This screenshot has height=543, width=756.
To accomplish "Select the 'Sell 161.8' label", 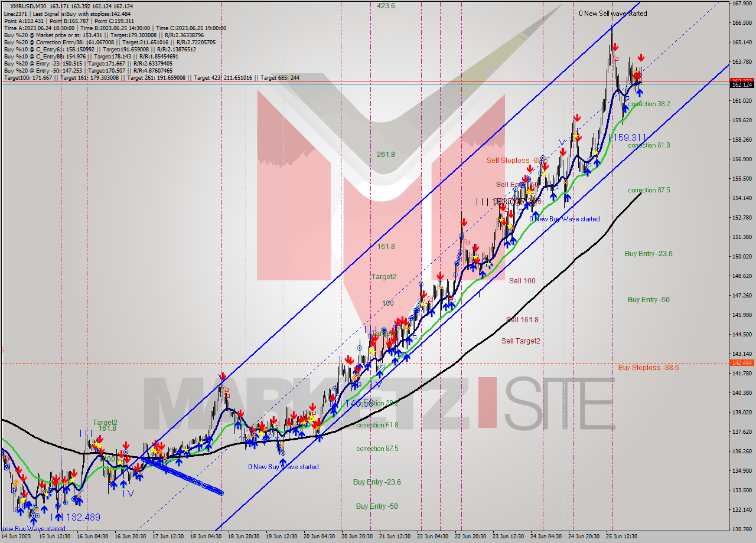I will click(522, 319).
